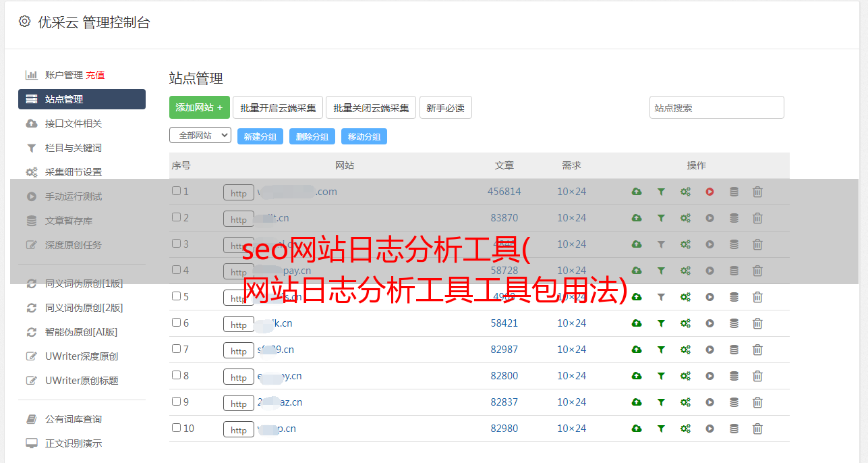Screen dimensions: 868x463
Task: Open database icon in row 4
Action: click(734, 271)
